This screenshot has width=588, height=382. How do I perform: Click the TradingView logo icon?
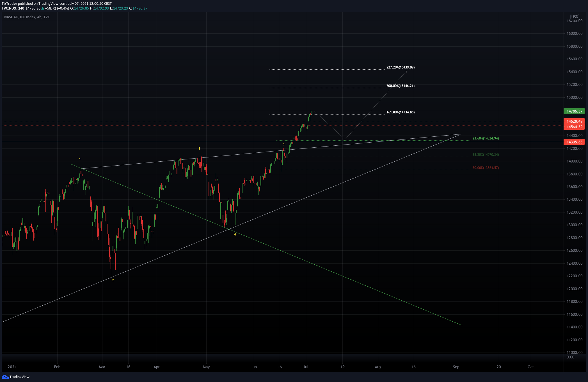pos(5,377)
